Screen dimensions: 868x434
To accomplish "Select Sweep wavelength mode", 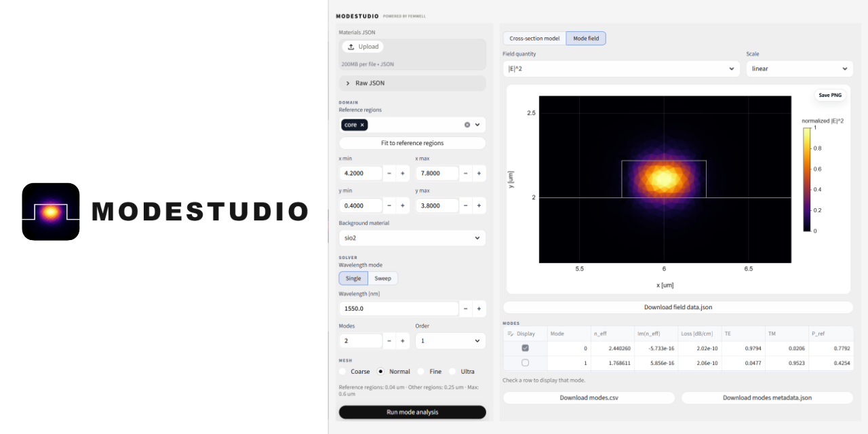I will point(383,278).
